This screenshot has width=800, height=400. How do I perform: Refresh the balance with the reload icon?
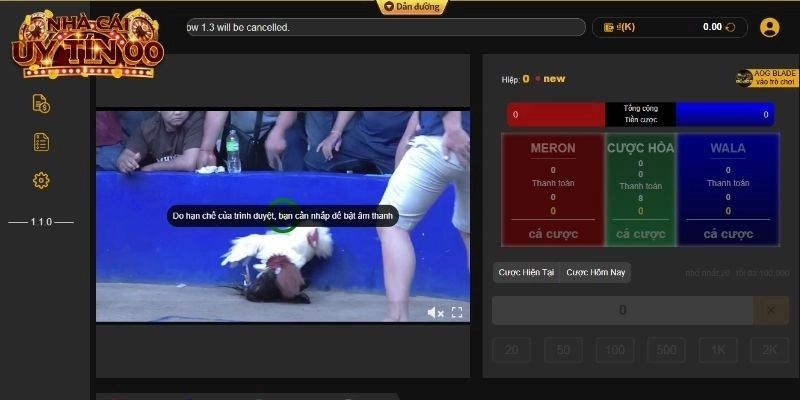click(x=730, y=28)
